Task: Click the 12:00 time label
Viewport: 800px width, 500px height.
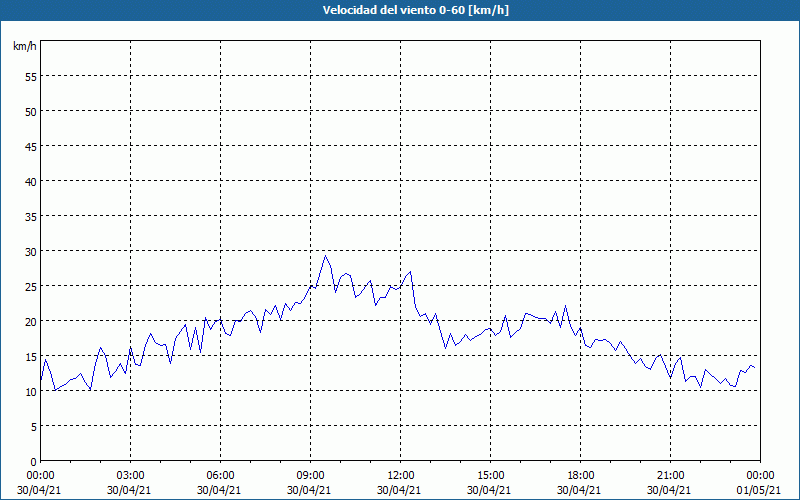Action: click(x=400, y=475)
